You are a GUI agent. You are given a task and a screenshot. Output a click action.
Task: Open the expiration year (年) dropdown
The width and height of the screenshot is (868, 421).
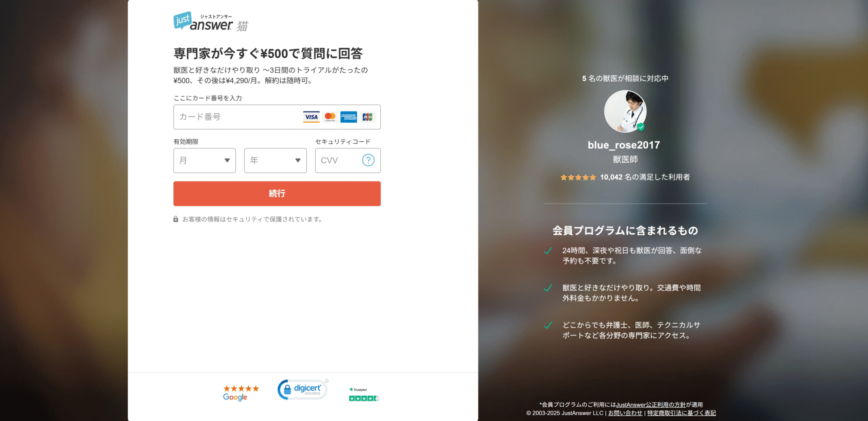275,160
